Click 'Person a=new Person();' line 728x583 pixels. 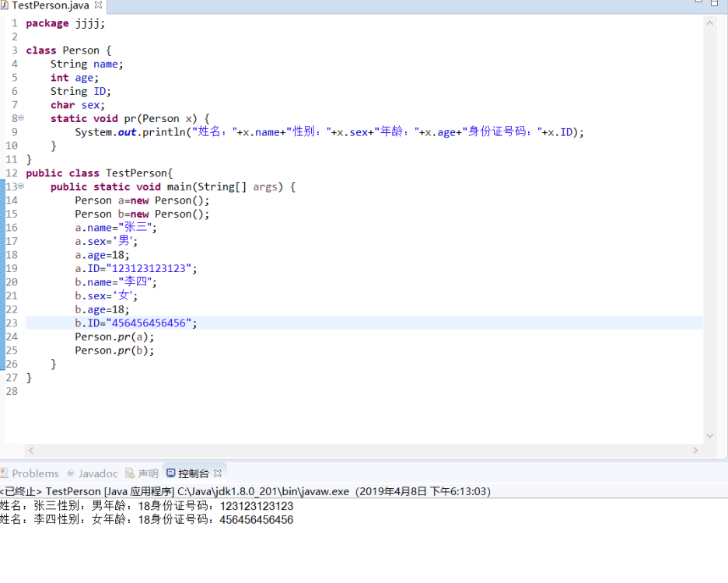pos(142,201)
